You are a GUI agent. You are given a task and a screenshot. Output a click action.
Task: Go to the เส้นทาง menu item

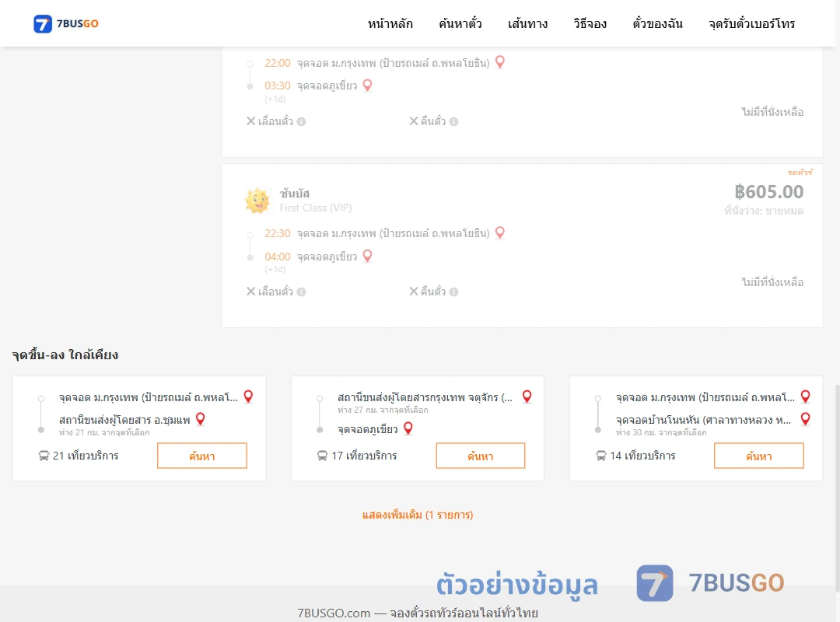[x=527, y=23]
